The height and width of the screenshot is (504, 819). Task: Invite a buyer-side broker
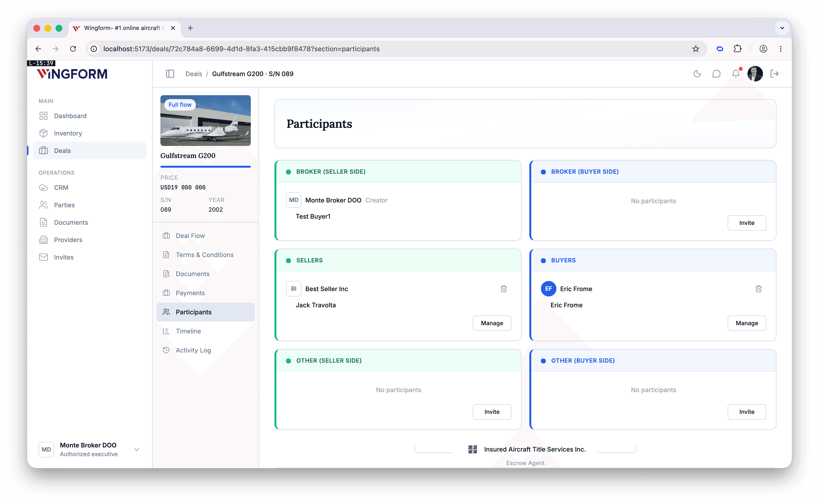click(x=747, y=223)
